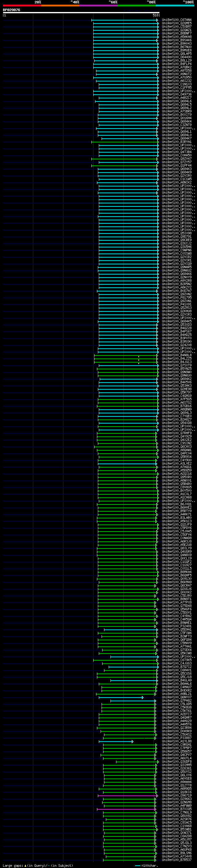Click the UniRef100_C1FFM5 label
Viewport: 197px width, 868px height.
(x=176, y=88)
